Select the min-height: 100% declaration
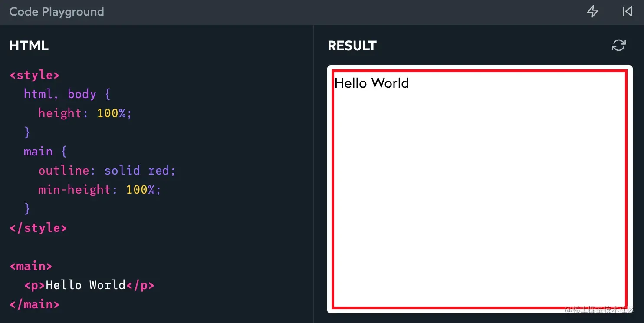644x323 pixels. (x=99, y=189)
